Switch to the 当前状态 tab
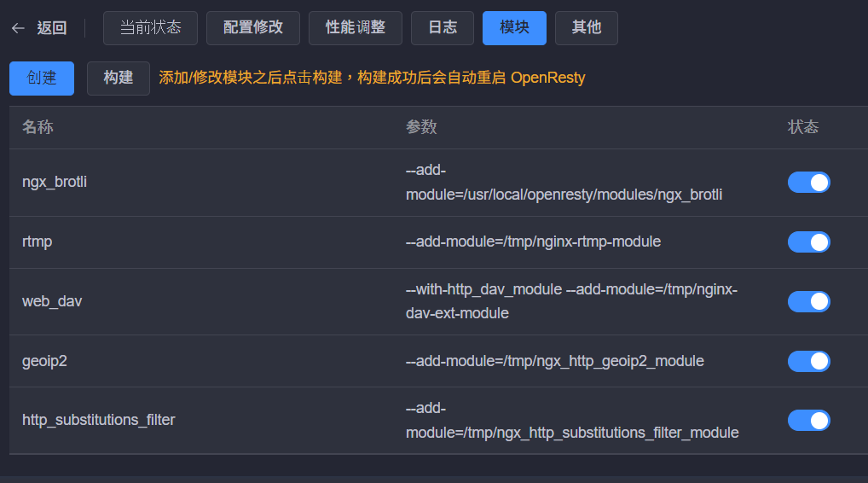The image size is (868, 483). coord(150,28)
